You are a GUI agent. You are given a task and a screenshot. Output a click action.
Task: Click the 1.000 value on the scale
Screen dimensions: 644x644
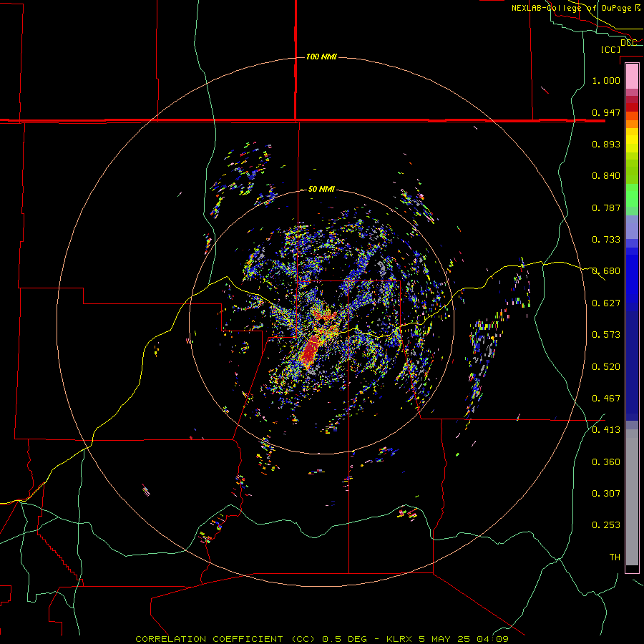606,80
